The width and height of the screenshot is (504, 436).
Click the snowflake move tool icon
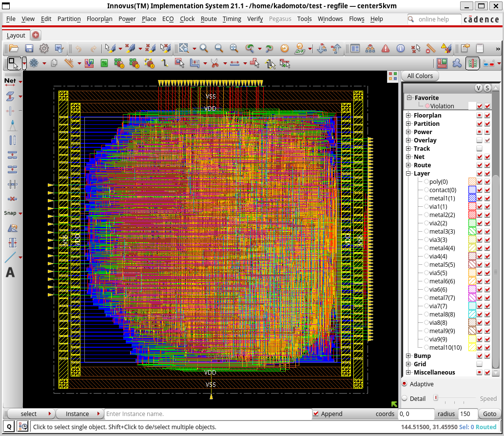[x=34, y=63]
